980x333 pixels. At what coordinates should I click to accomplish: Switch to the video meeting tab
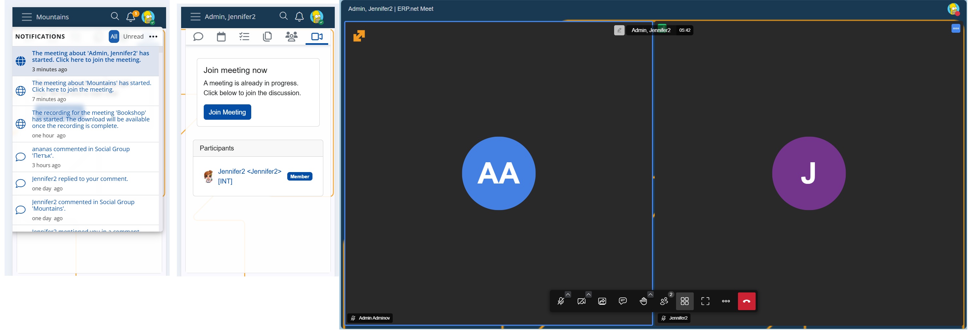click(317, 37)
